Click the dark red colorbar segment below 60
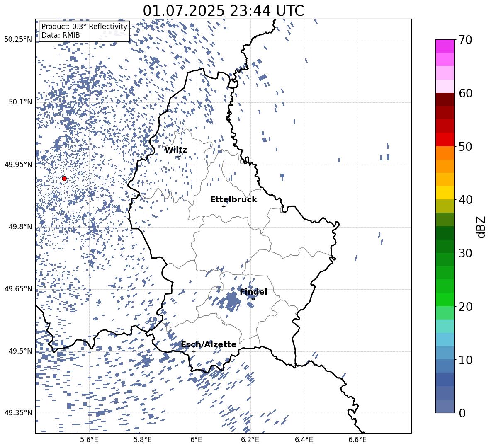Viewport: 491px width, 448px height. (445, 100)
